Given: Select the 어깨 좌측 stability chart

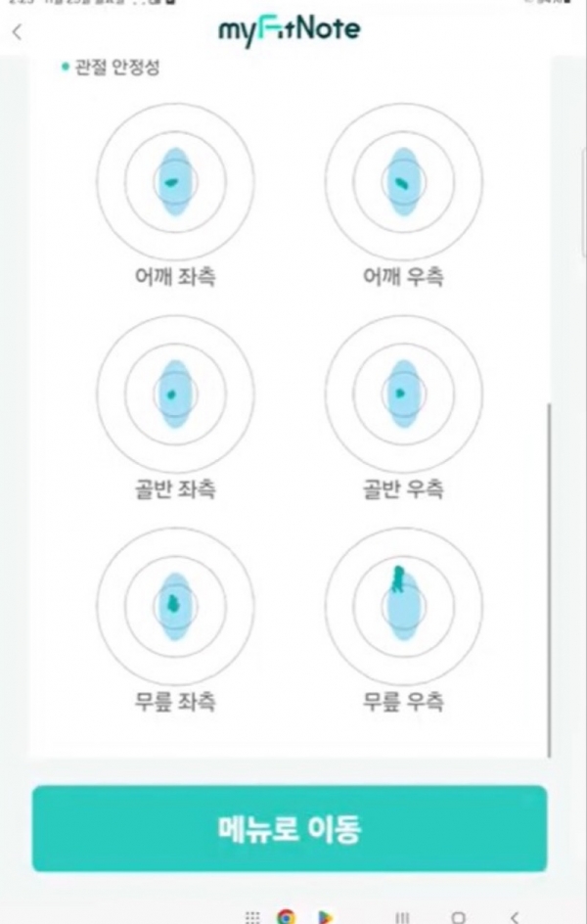Looking at the screenshot, I should coord(174,181).
